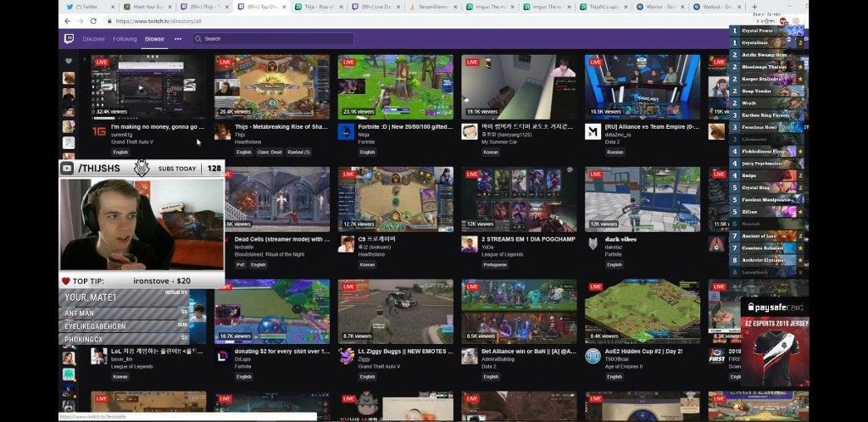The image size is (868, 422).
Task: Click the Grand Theft Auto V link under summit1g
Action: tap(131, 142)
